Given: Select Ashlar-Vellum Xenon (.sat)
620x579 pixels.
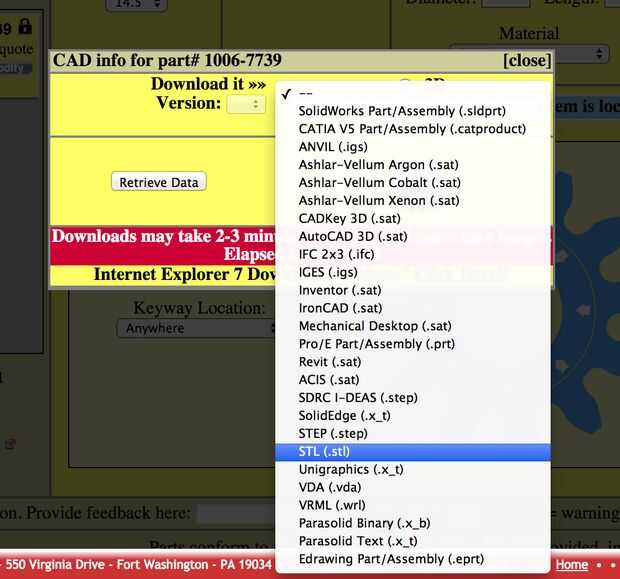Looking at the screenshot, I should tap(412, 201).
